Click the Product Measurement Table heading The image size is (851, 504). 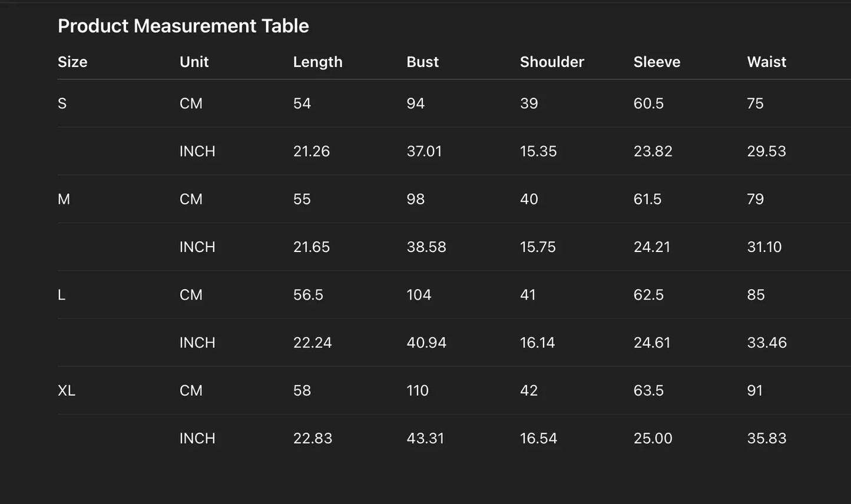click(x=183, y=26)
